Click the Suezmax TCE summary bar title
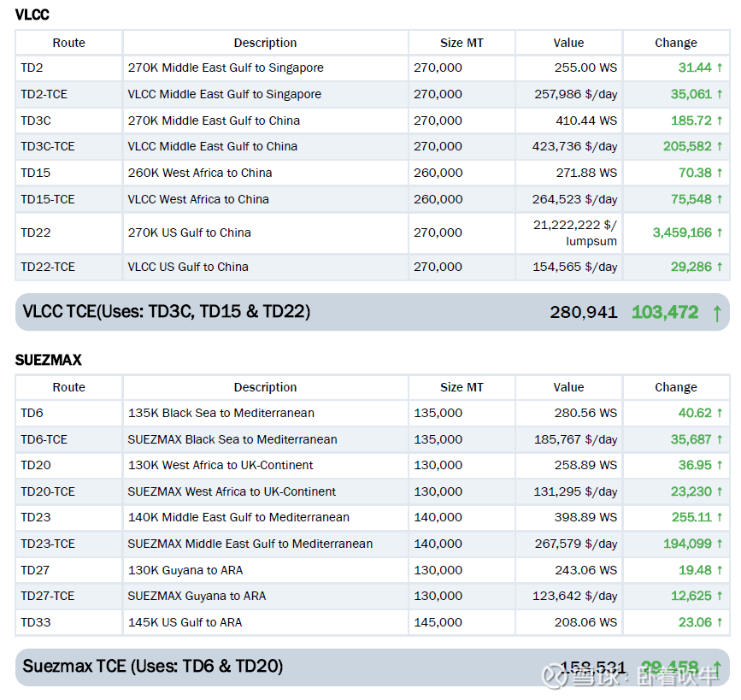 coord(153,666)
